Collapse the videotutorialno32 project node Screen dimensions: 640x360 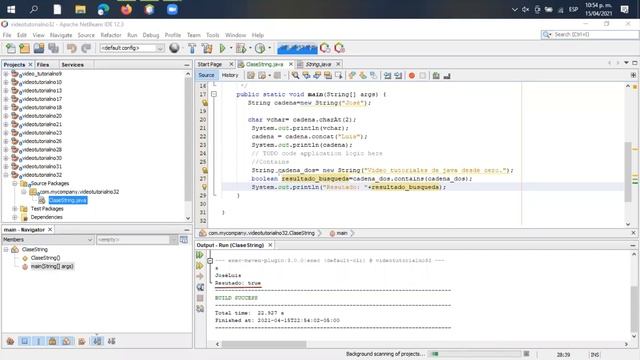[6, 175]
